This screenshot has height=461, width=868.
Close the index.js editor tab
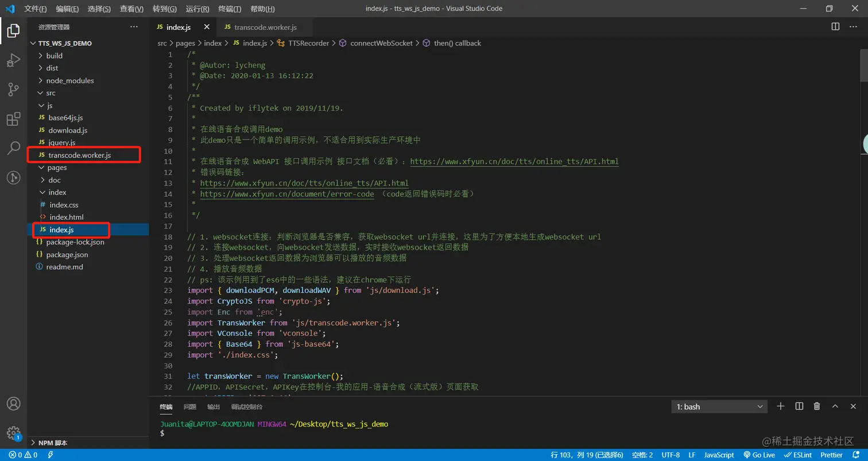(x=207, y=27)
